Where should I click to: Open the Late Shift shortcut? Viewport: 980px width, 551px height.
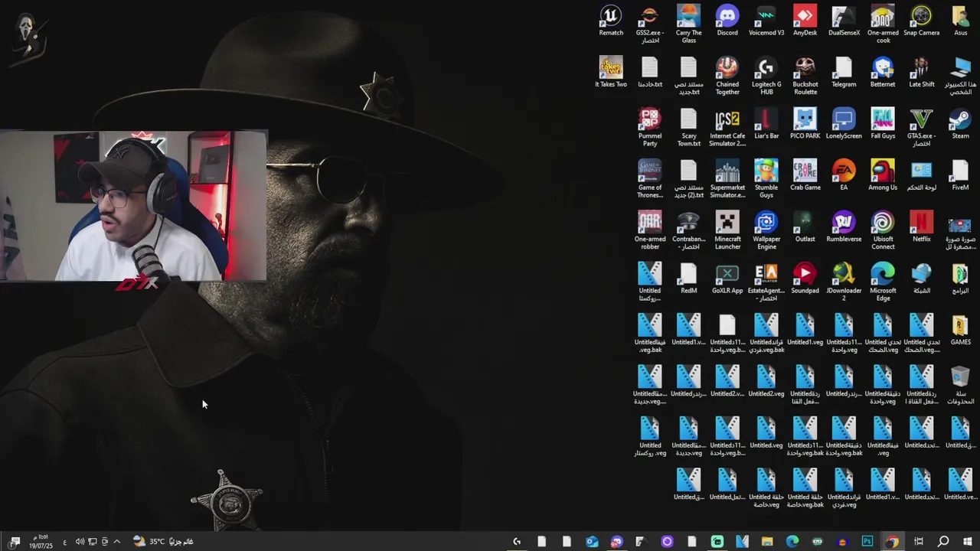tap(921, 72)
